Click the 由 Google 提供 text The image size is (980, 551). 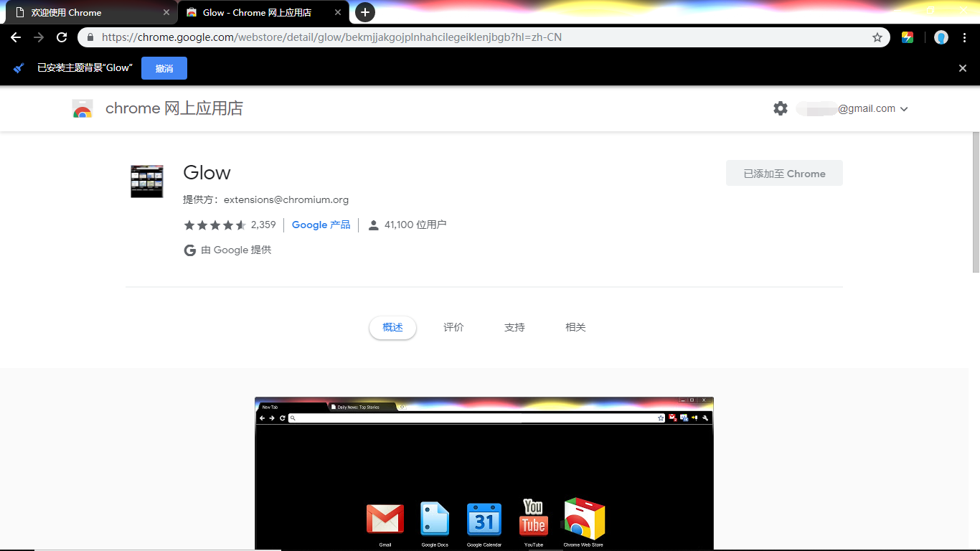pyautogui.click(x=236, y=250)
